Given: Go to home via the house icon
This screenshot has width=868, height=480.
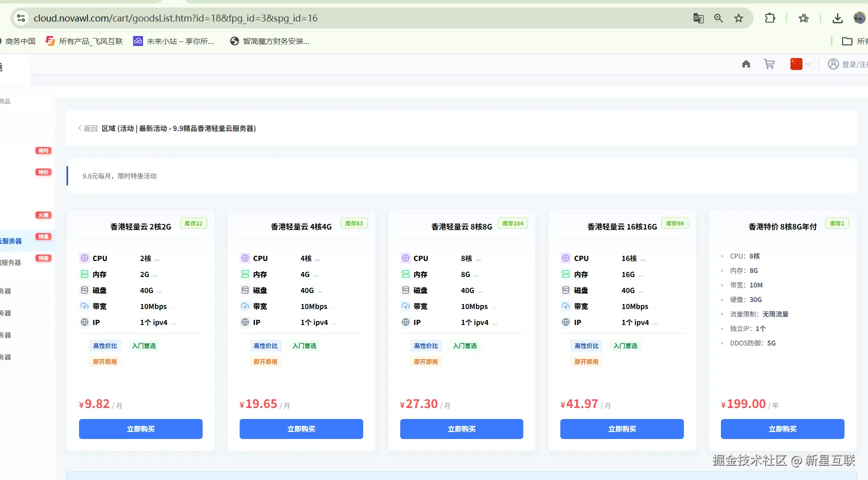Looking at the screenshot, I should point(746,64).
